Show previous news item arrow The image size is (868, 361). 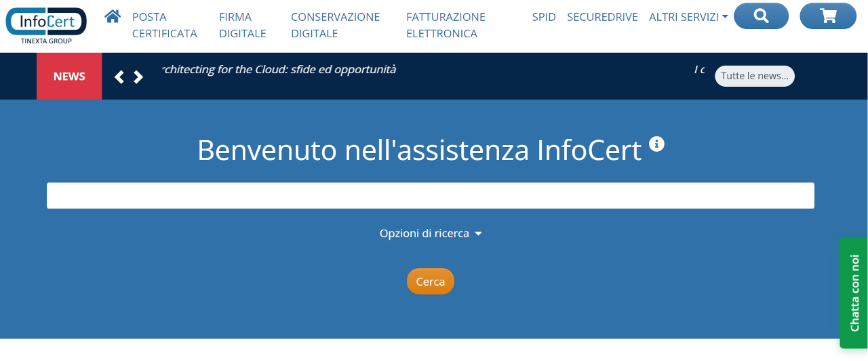tap(119, 77)
